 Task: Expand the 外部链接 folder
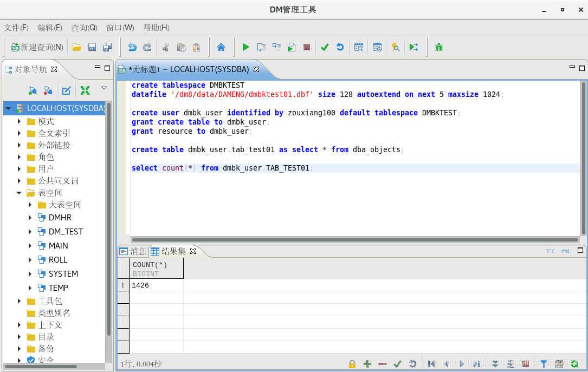pos(19,145)
